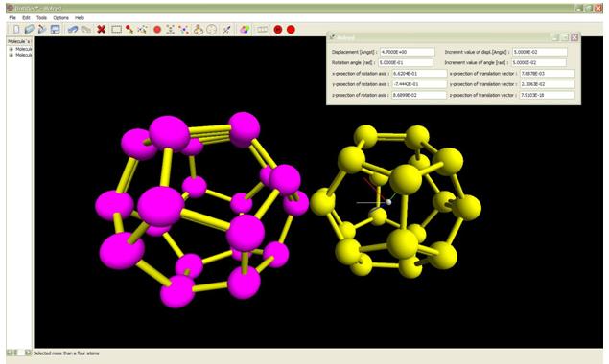Click the clock-like circular toolbar icon

pyautogui.click(x=211, y=29)
